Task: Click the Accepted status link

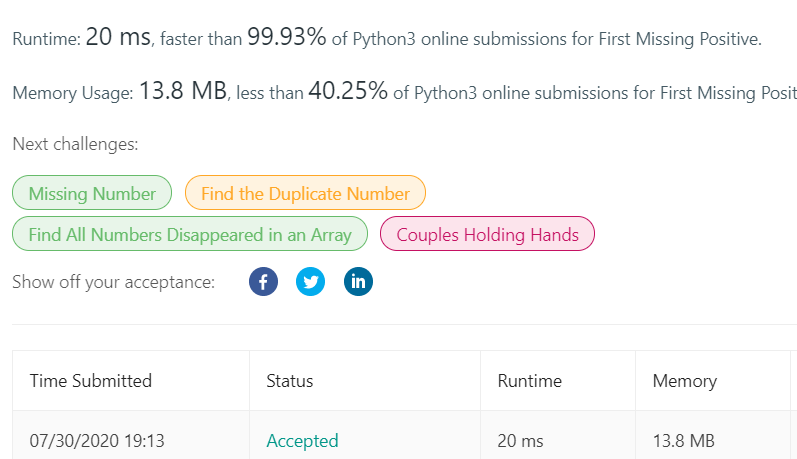Action: point(302,440)
